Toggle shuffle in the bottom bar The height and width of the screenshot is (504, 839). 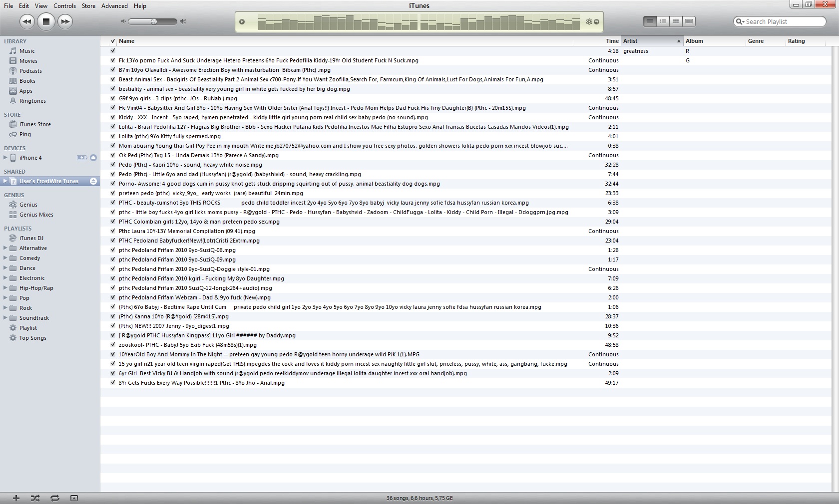(35, 498)
